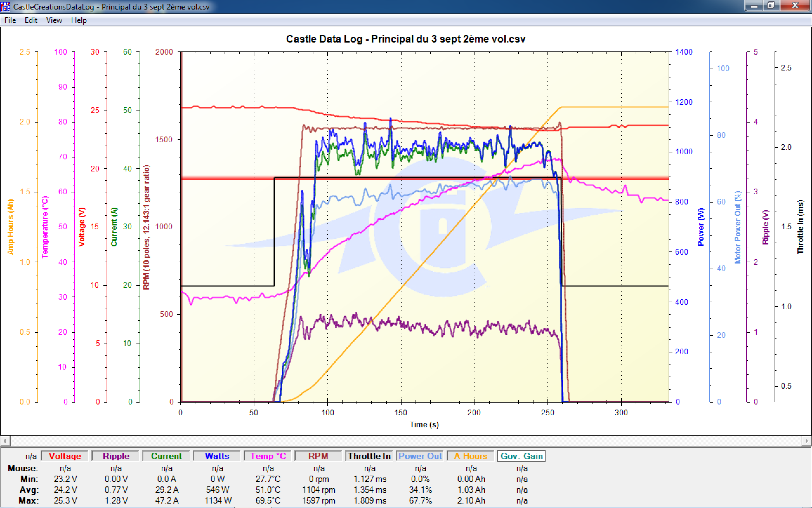812x508 pixels.
Task: Close the CastleCreationsDataLog window
Action: (795, 6)
